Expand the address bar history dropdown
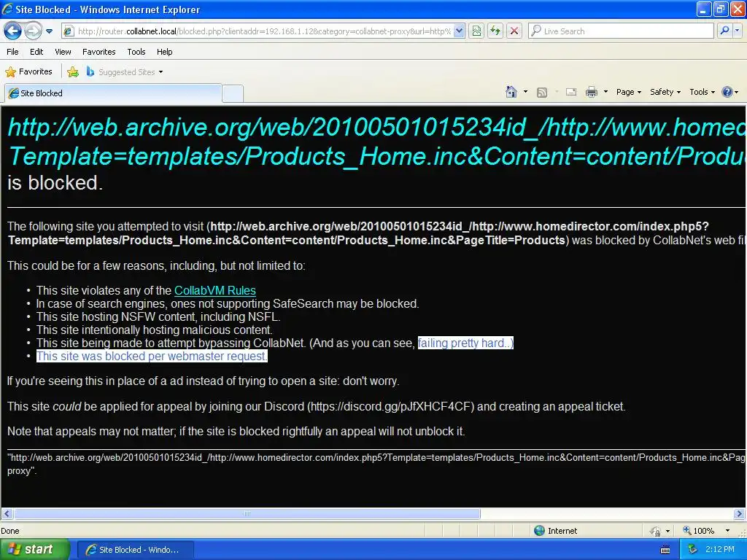Image resolution: width=747 pixels, height=560 pixels. (x=459, y=31)
